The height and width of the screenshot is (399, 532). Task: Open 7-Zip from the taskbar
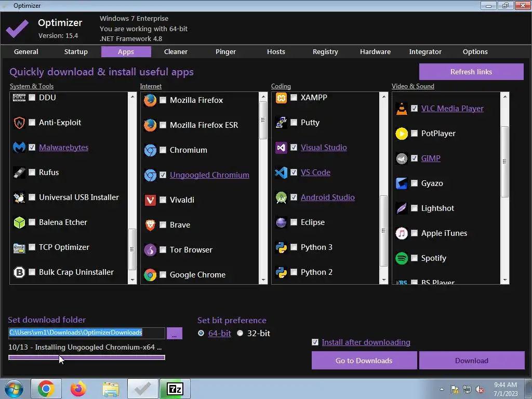175,389
